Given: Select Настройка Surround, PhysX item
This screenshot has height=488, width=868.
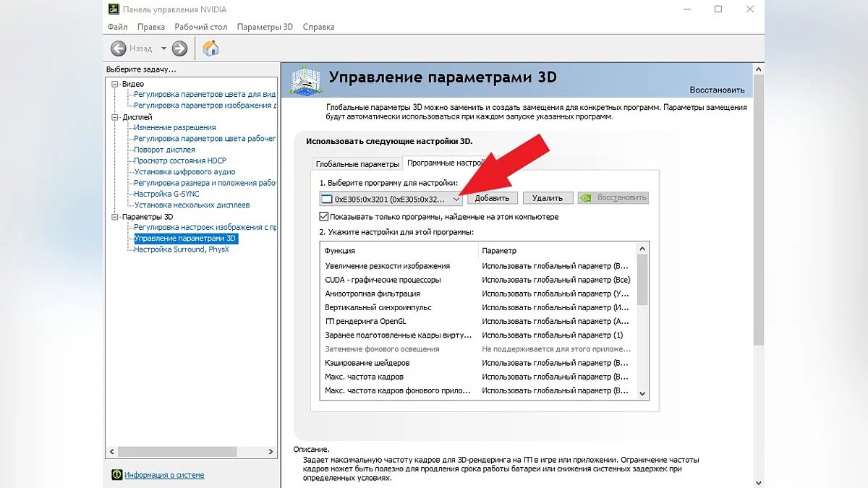Looking at the screenshot, I should pyautogui.click(x=182, y=249).
